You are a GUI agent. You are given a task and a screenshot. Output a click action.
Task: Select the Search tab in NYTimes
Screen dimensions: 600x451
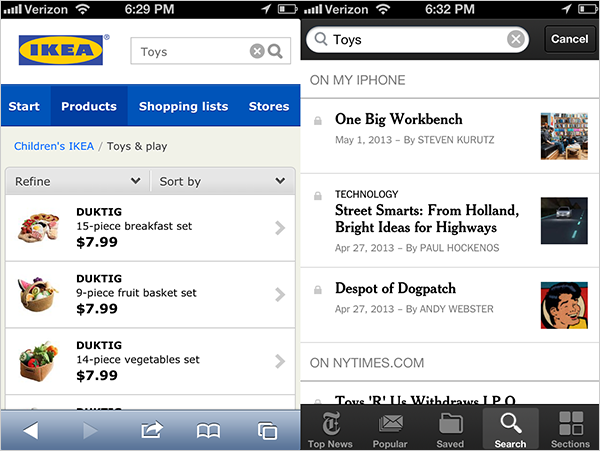coord(510,429)
